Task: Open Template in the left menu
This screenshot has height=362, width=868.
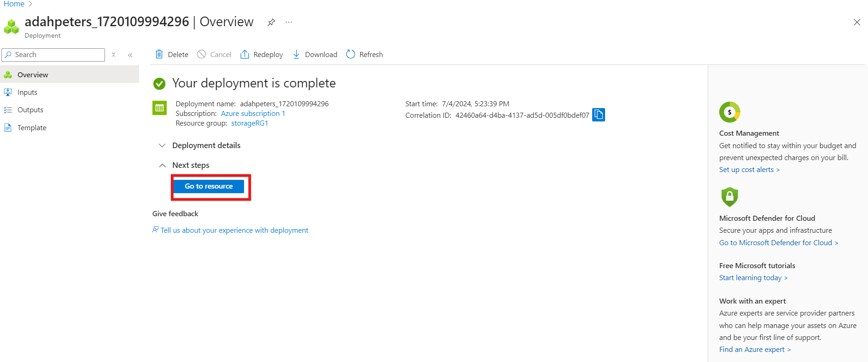Action: (70, 127)
